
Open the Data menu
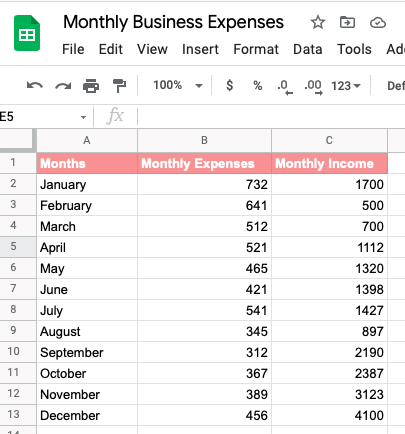point(308,49)
